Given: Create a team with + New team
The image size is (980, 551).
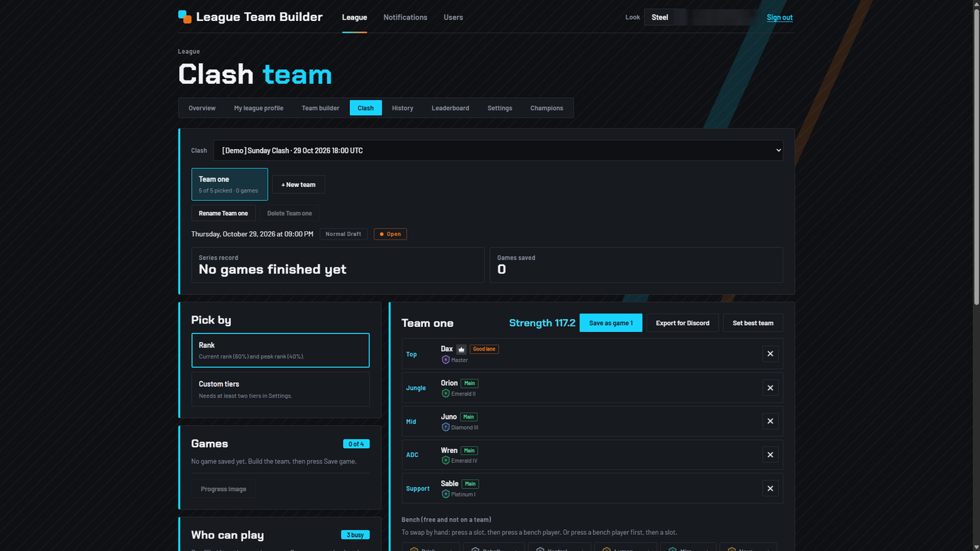Looking at the screenshot, I should [x=298, y=184].
